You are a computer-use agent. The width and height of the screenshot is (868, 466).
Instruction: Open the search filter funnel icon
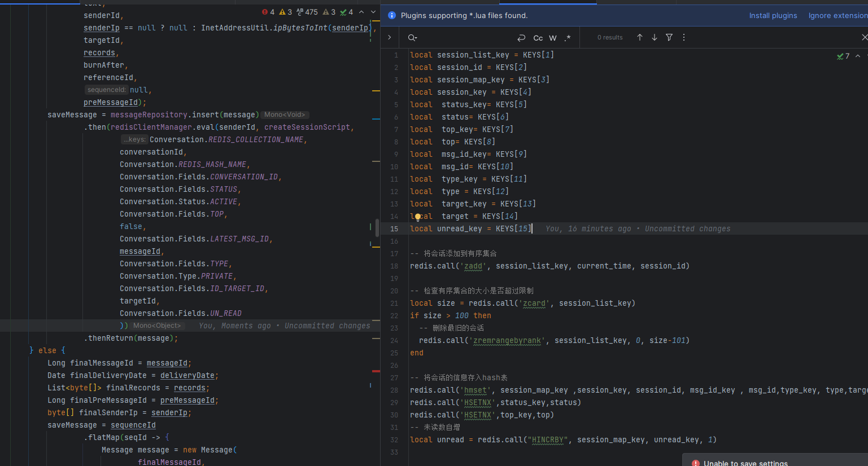coord(669,37)
